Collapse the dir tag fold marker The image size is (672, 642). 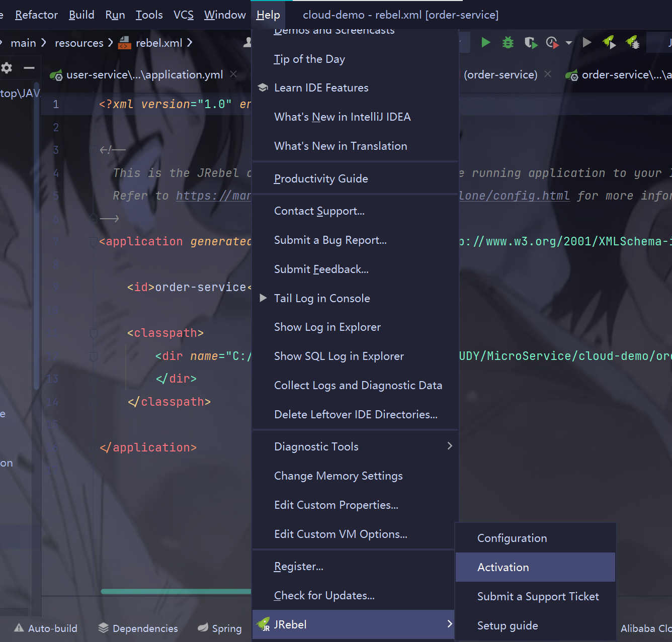click(x=93, y=356)
